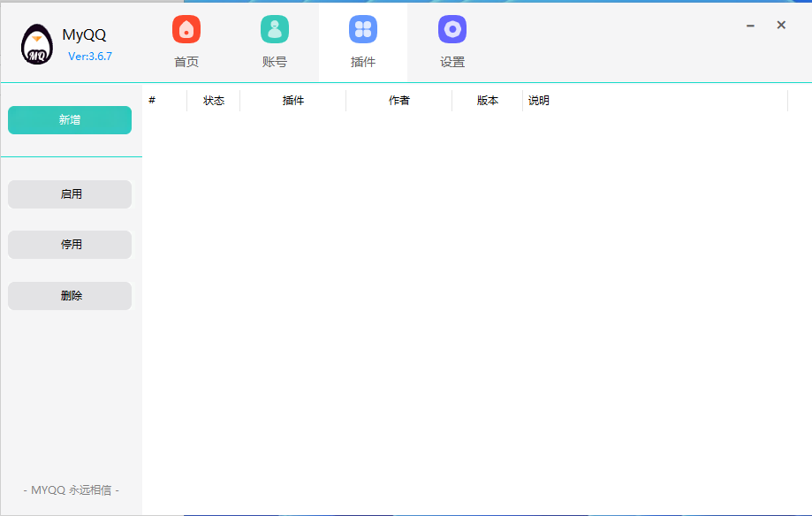
Task: Click the Ver:3.6.7 version text
Action: point(90,57)
